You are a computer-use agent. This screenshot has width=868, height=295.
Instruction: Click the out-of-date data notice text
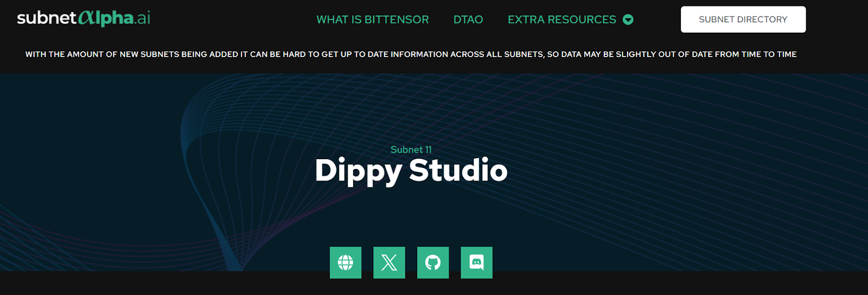pyautogui.click(x=411, y=54)
